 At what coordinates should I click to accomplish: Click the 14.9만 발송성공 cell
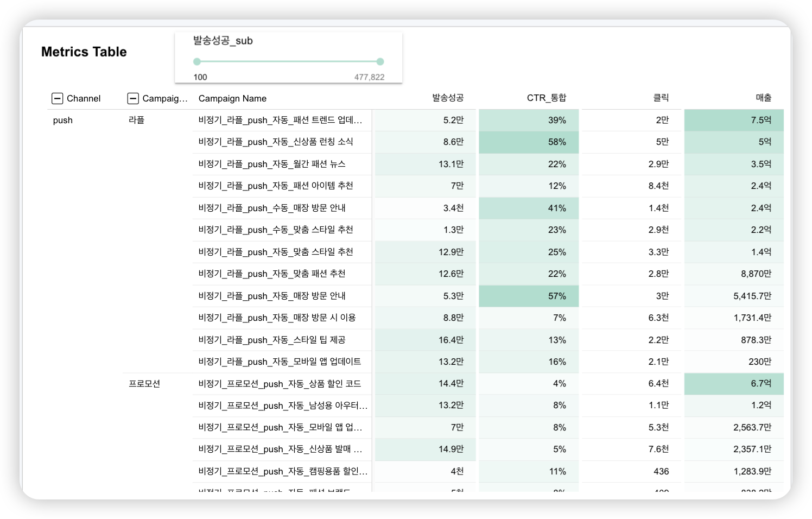426,450
